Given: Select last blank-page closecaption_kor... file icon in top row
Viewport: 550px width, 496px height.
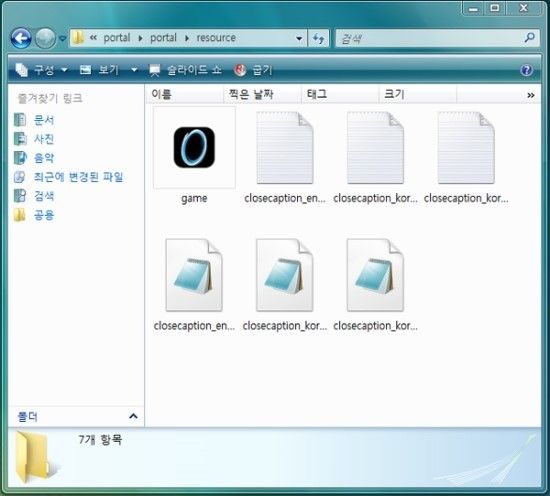Looking at the screenshot, I should [x=466, y=147].
